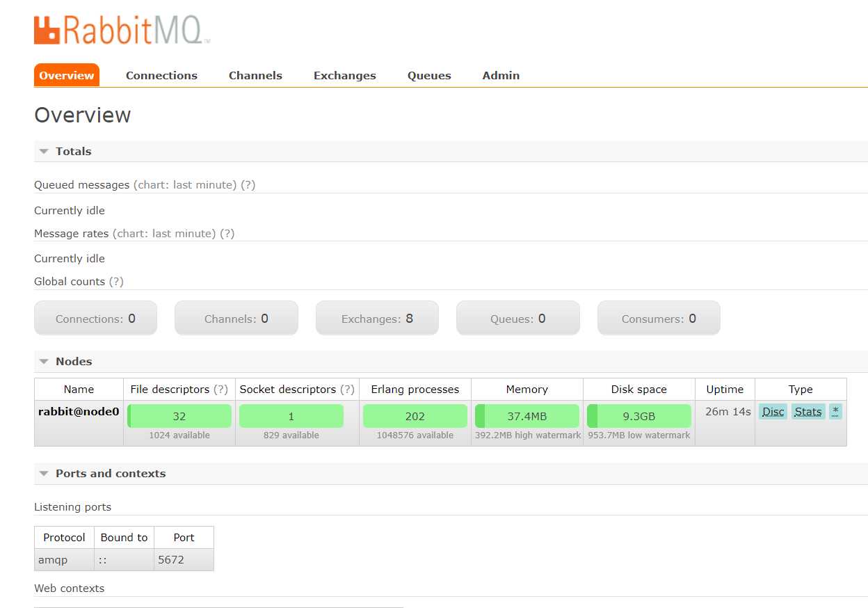Click the Overview page heading
Screen dimensions: 868x608
[83, 115]
